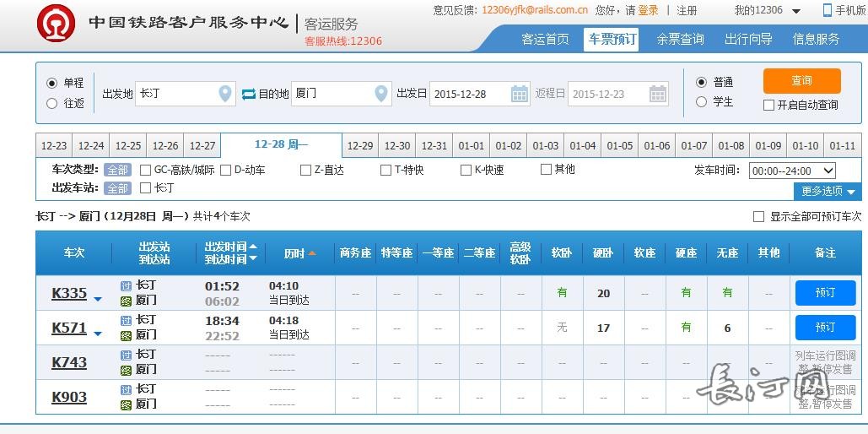Sort ascending by departure time arrow
Image resolution: width=868 pixels, height=434 pixels.
pyautogui.click(x=253, y=247)
